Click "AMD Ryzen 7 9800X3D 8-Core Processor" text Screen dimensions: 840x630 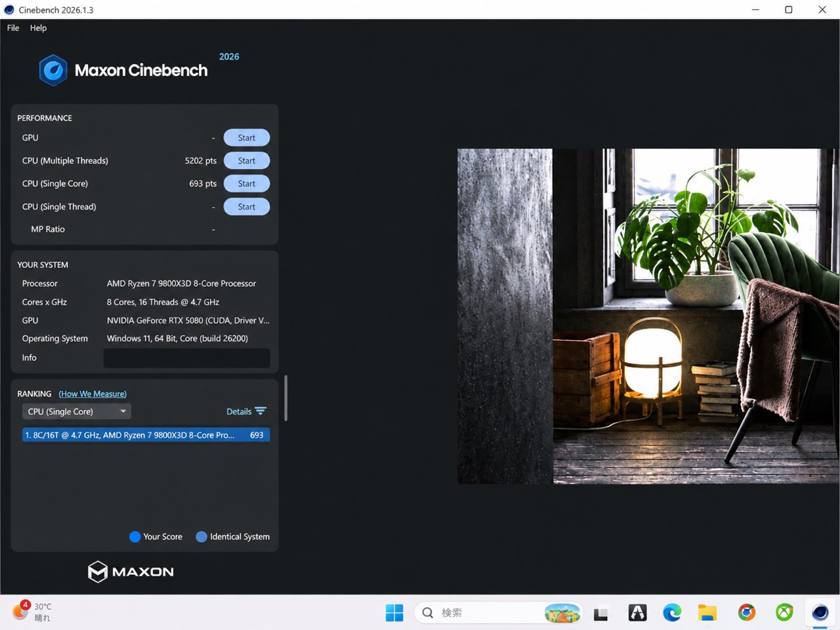182,283
